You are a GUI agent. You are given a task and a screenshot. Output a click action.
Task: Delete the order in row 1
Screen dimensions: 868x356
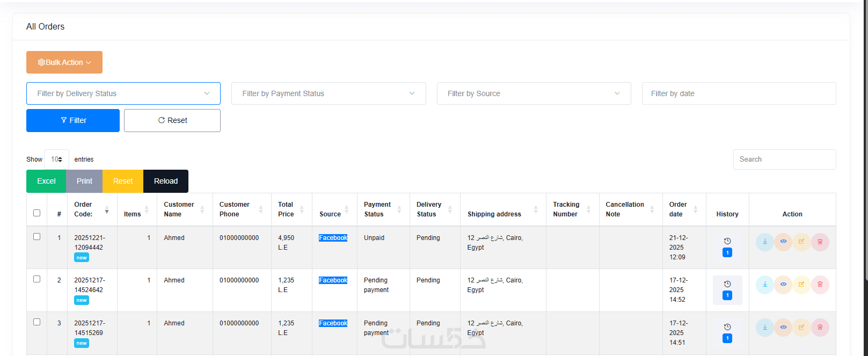tap(820, 242)
